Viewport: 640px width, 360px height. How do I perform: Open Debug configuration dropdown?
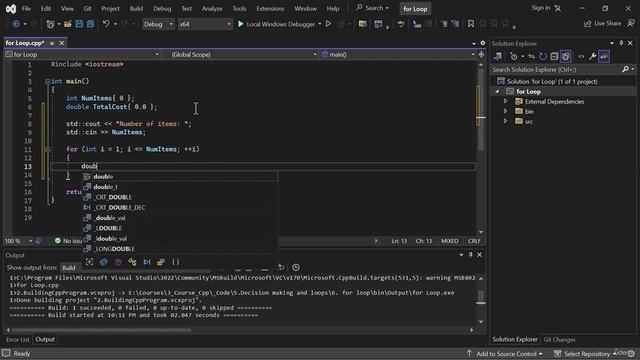[x=158, y=24]
